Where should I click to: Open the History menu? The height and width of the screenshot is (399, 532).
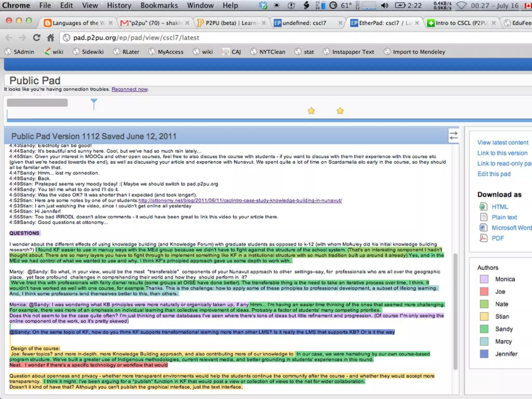(x=119, y=5)
